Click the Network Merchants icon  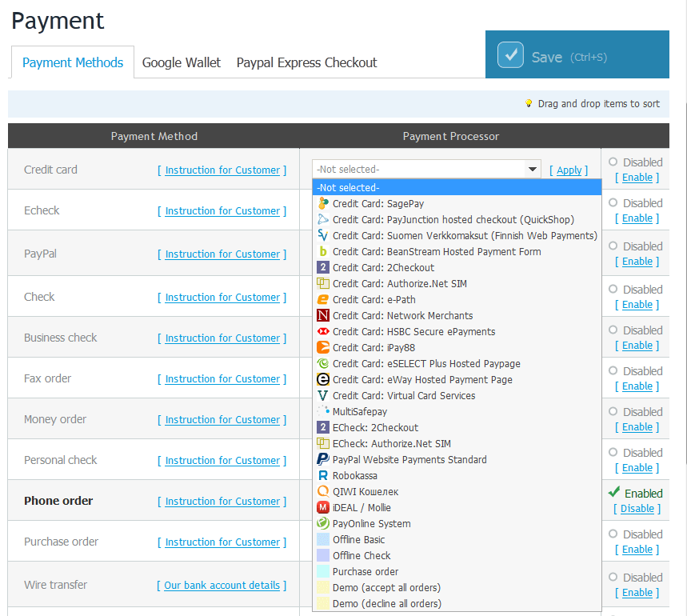click(323, 315)
